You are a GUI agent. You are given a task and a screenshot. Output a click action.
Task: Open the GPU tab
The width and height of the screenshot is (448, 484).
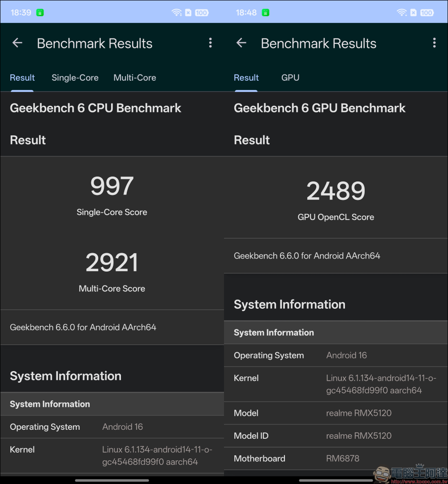(290, 78)
